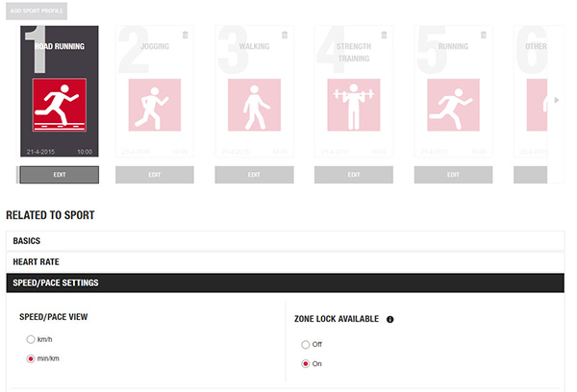Delete the Jogging profile with trash icon

[185, 36]
